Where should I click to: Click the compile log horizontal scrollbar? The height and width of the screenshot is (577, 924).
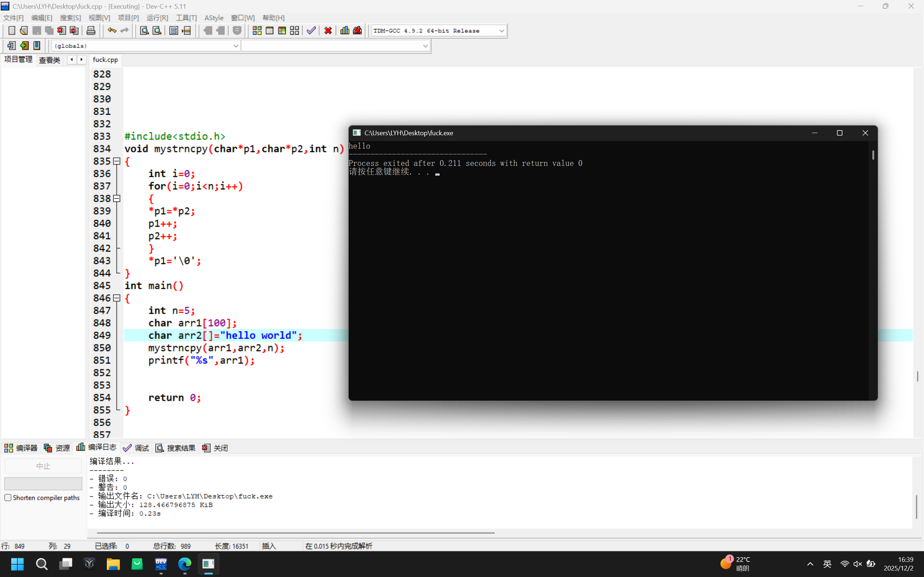tap(296, 532)
